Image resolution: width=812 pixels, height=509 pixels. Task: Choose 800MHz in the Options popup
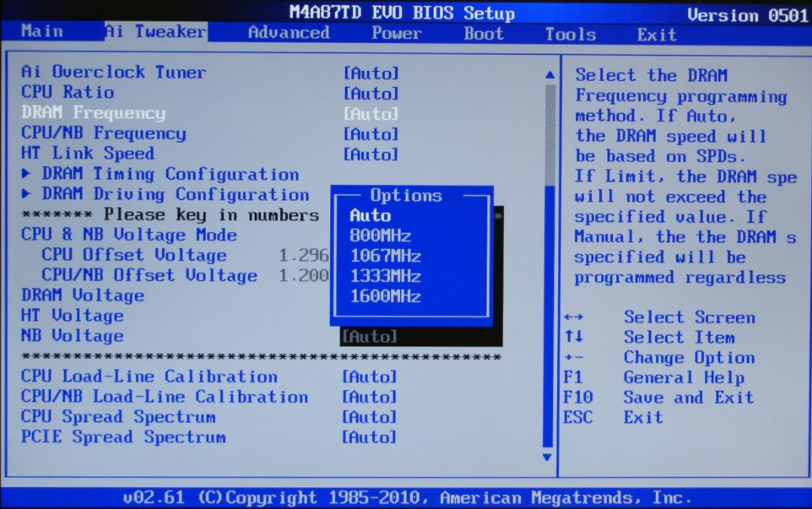pyautogui.click(x=380, y=236)
